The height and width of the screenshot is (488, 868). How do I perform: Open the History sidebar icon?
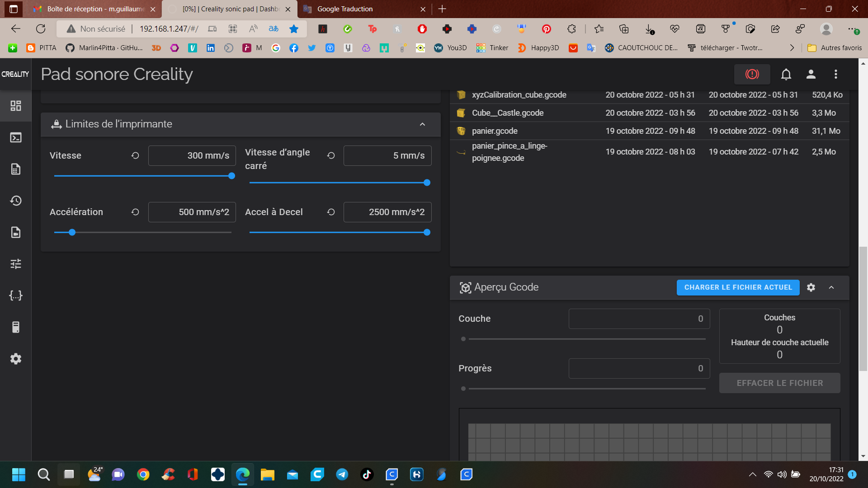click(x=16, y=201)
